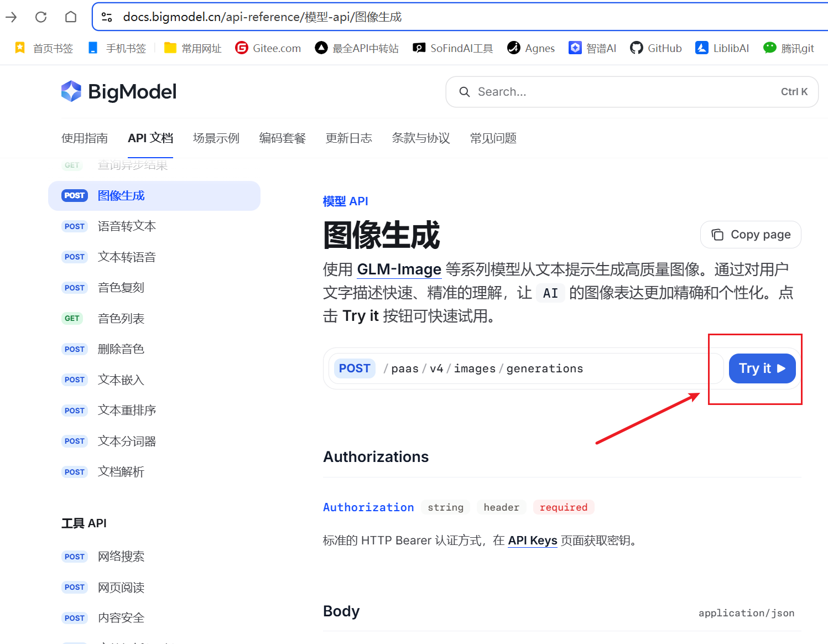Open 文本转语音 sidebar item
Viewport: 828px width, 644px height.
point(154,257)
